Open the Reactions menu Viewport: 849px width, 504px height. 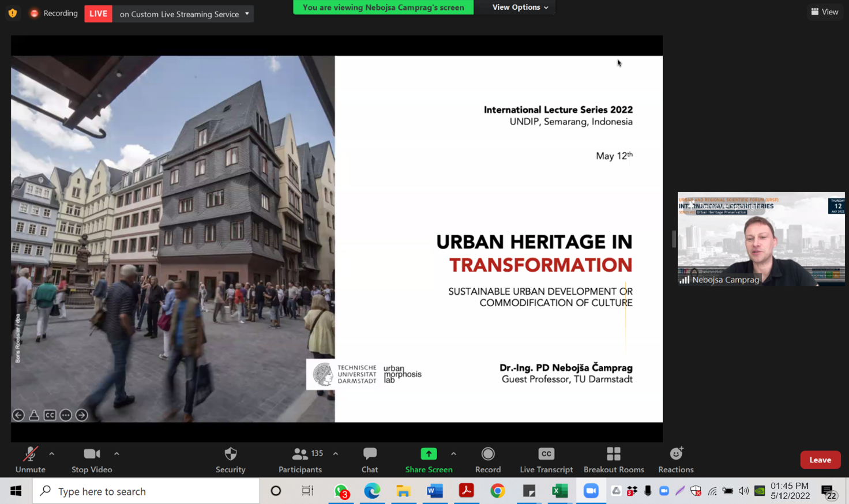675,460
